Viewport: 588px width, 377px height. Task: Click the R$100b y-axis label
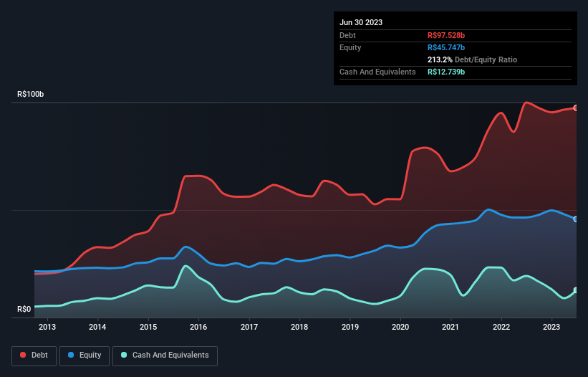pyautogui.click(x=30, y=94)
